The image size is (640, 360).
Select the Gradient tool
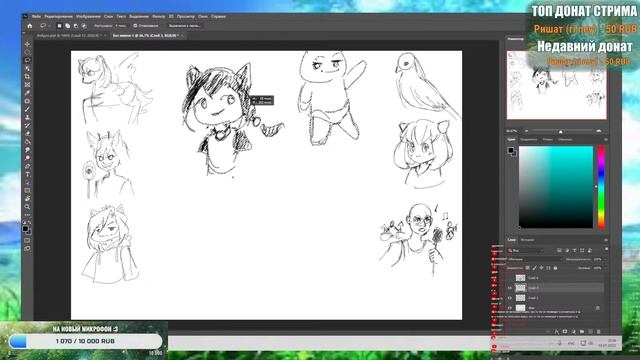(x=27, y=142)
